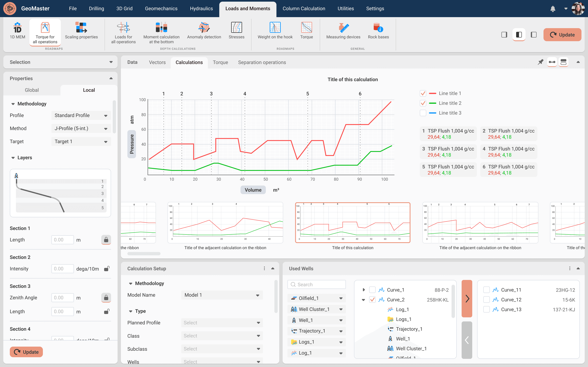Open the Separation operations tab
The width and height of the screenshot is (588, 367).
coord(262,62)
